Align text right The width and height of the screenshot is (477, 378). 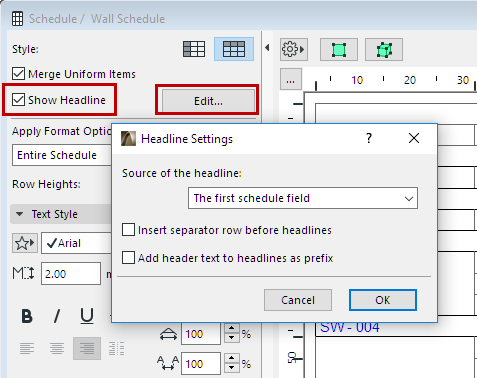(x=87, y=349)
